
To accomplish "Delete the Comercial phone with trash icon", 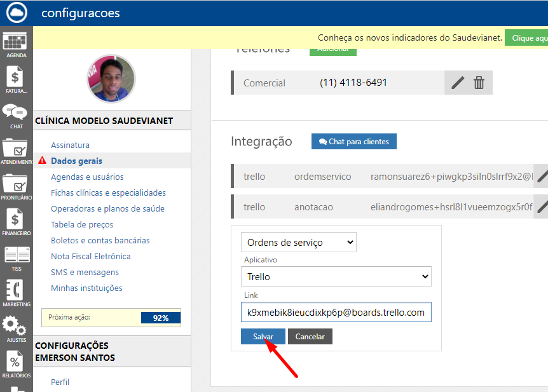I will coord(479,83).
